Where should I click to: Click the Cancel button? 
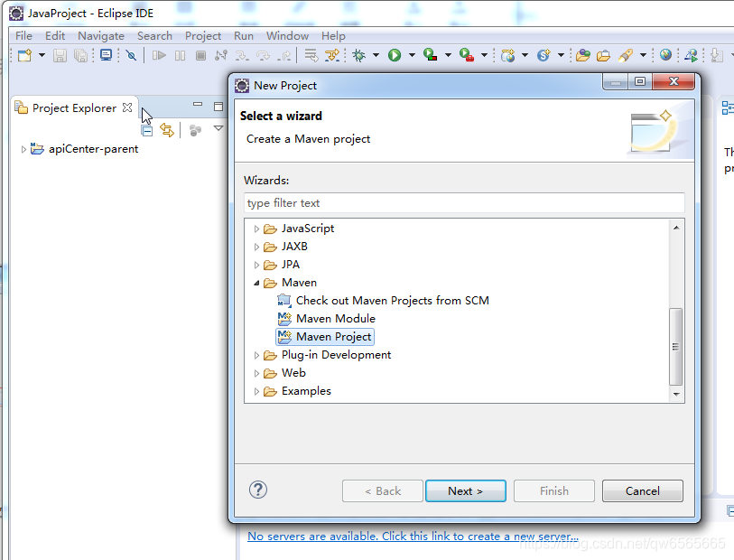click(x=642, y=490)
